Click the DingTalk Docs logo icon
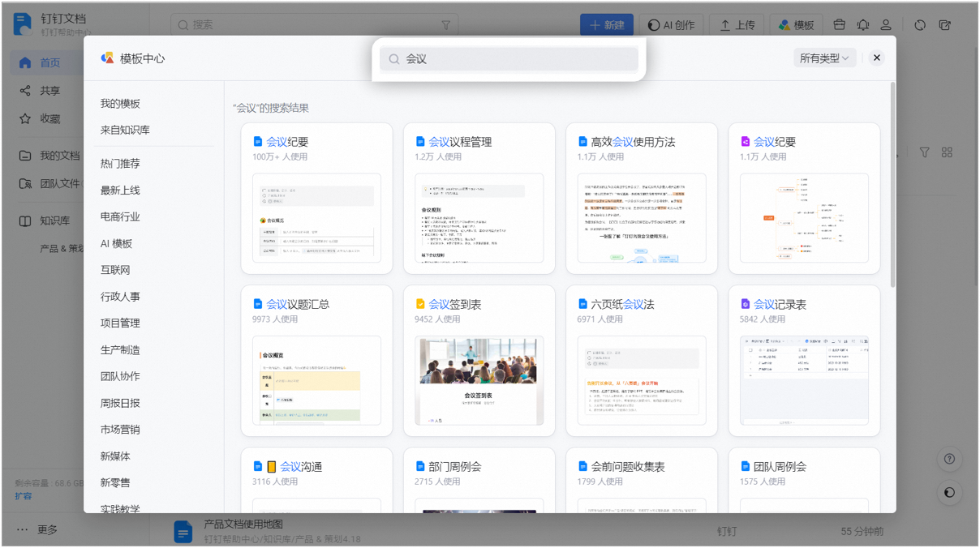The height and width of the screenshot is (548, 980). 23,24
